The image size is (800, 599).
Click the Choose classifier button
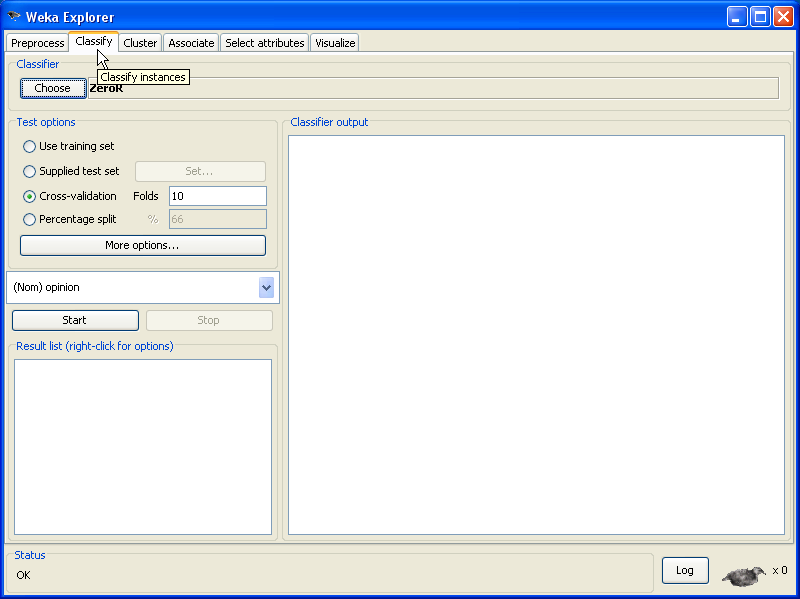(x=53, y=88)
